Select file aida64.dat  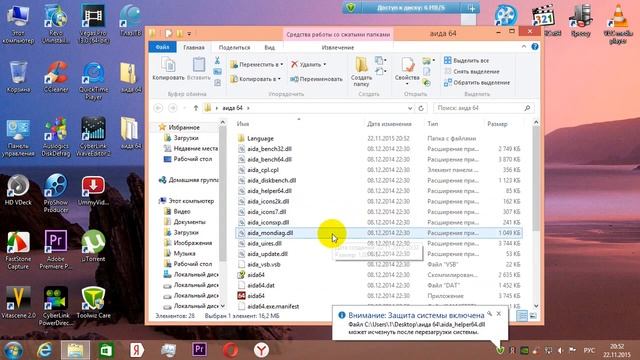261,285
